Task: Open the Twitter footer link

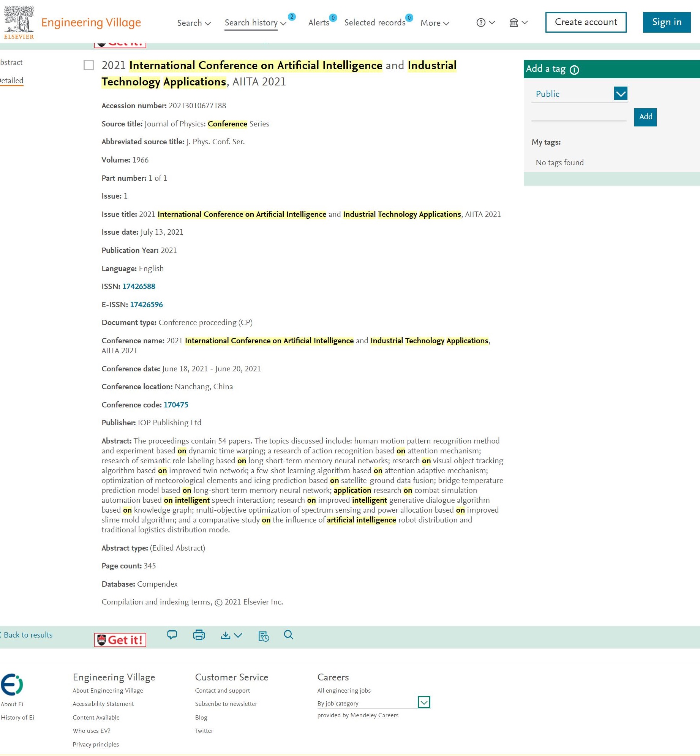Action: 204,731
